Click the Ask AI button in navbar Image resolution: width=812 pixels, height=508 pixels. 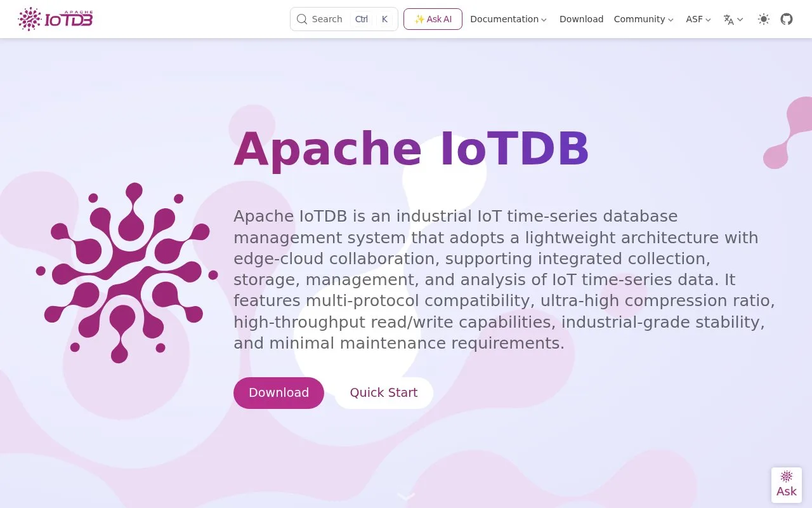pos(433,19)
